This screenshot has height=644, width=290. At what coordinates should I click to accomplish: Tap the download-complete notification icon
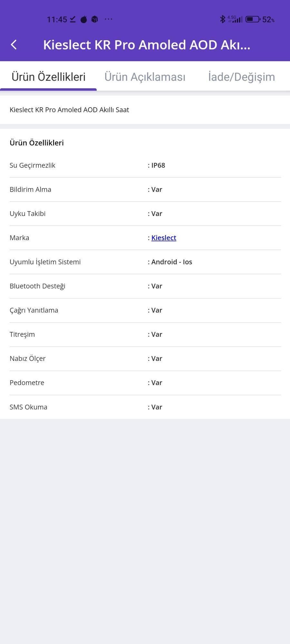pyautogui.click(x=73, y=19)
